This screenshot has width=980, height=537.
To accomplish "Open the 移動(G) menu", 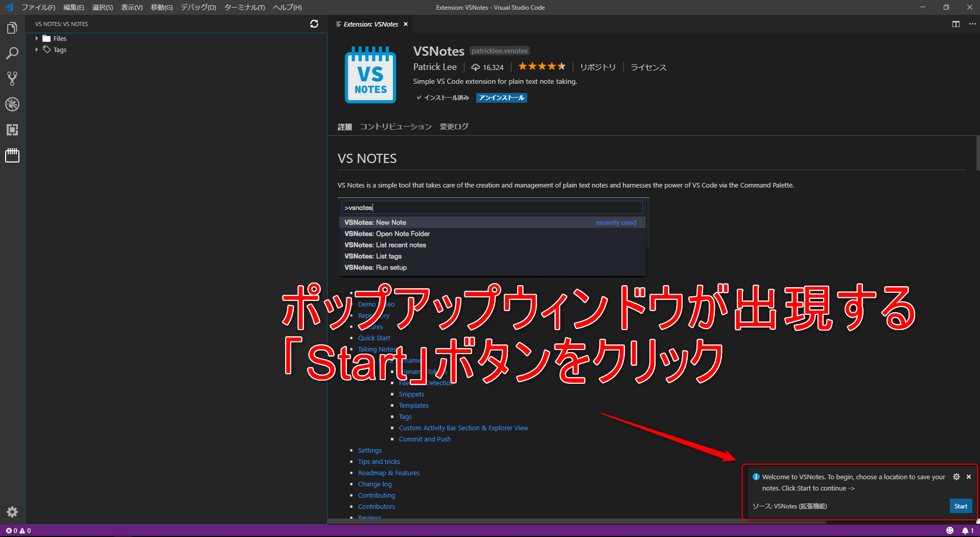I will pyautogui.click(x=161, y=7).
